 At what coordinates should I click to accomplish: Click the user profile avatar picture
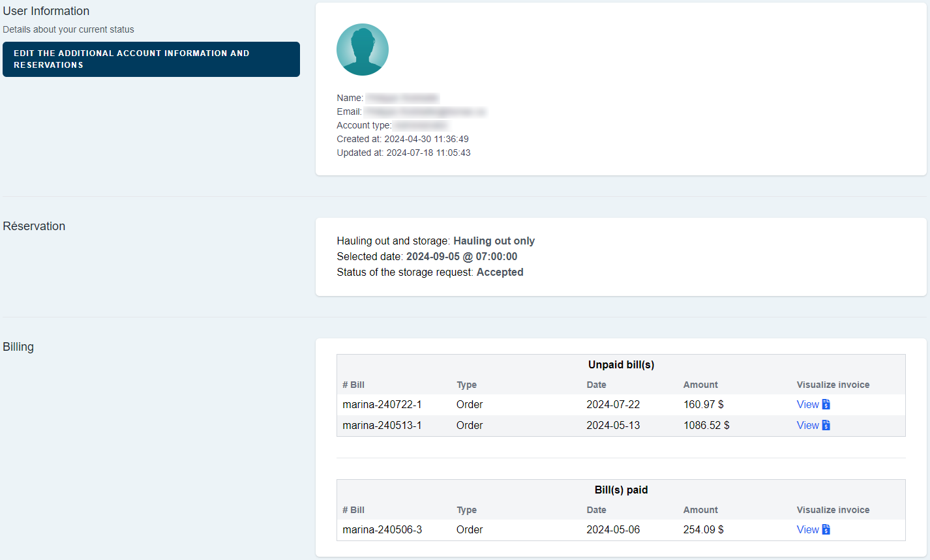click(362, 50)
